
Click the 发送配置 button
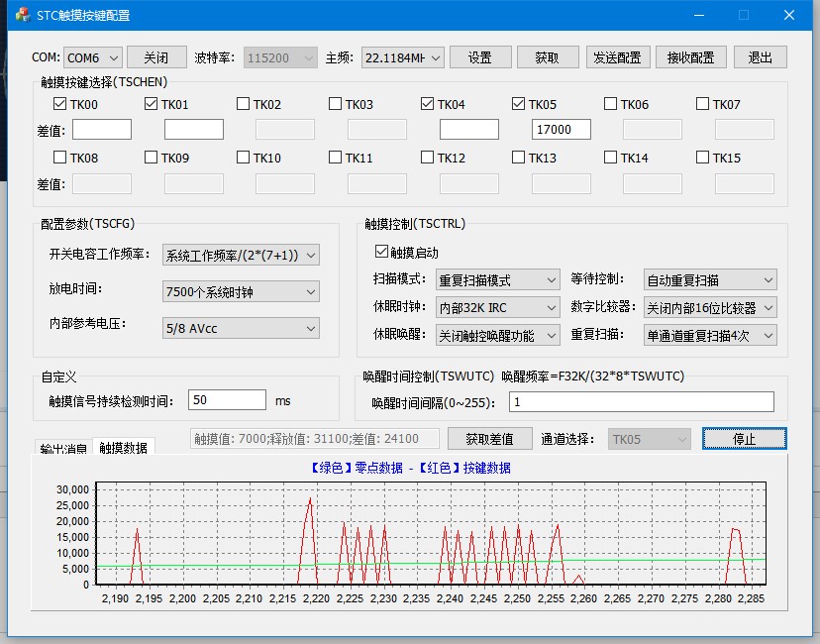(x=616, y=57)
